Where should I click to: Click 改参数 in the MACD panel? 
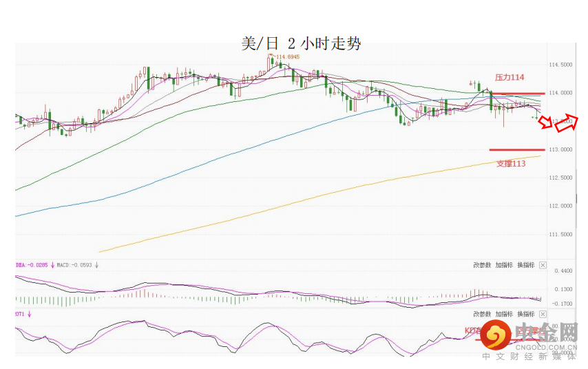(482, 265)
